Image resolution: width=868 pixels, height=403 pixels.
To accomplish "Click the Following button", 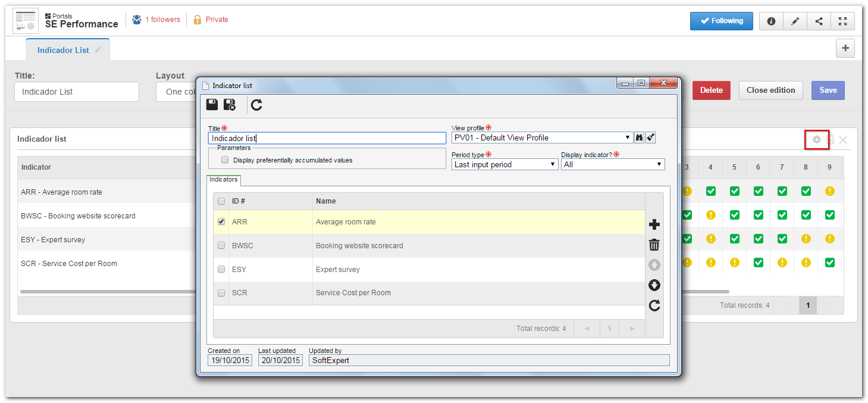I will tap(722, 21).
